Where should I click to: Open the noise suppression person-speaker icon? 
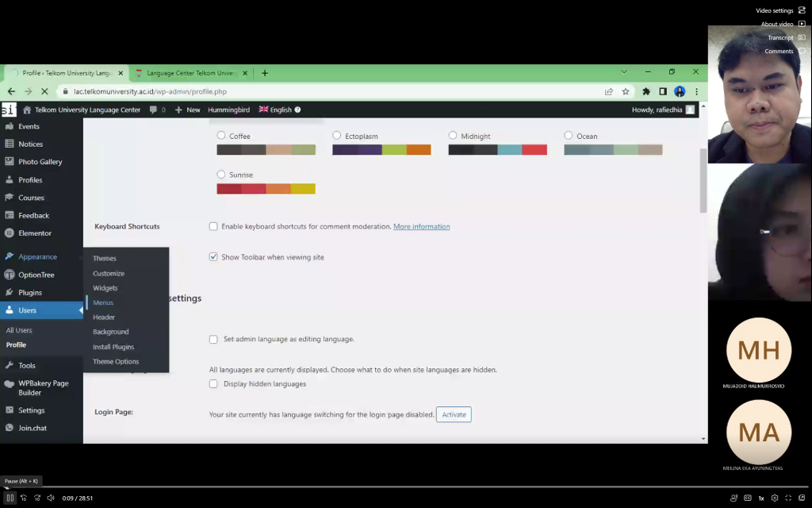click(733, 498)
